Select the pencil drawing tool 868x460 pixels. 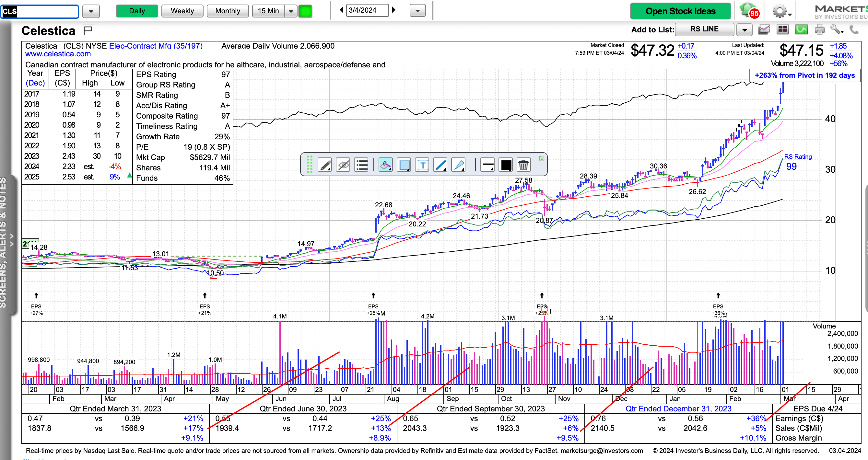(x=325, y=165)
